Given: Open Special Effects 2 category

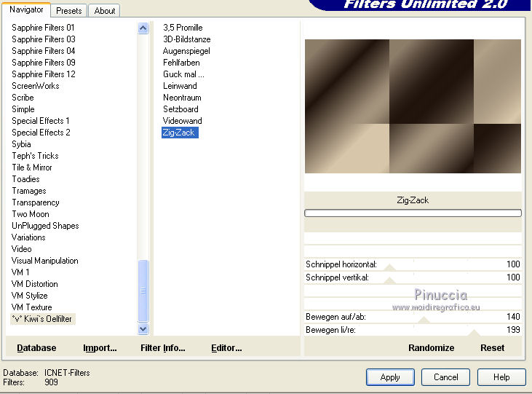Looking at the screenshot, I should [x=41, y=133].
